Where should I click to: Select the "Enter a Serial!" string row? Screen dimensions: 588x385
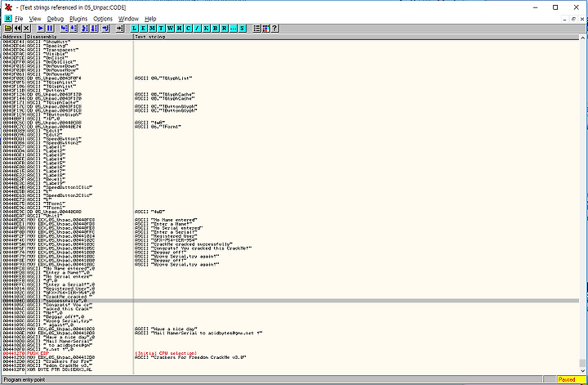[x=291, y=232]
